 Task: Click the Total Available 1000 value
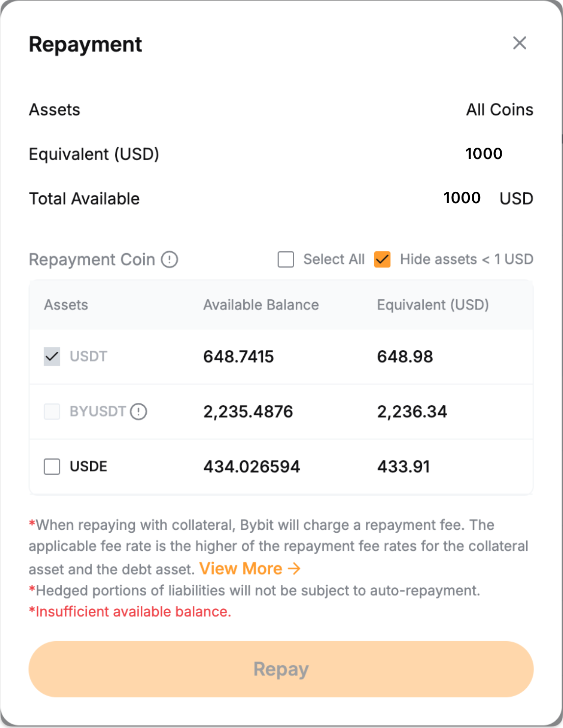pos(461,198)
